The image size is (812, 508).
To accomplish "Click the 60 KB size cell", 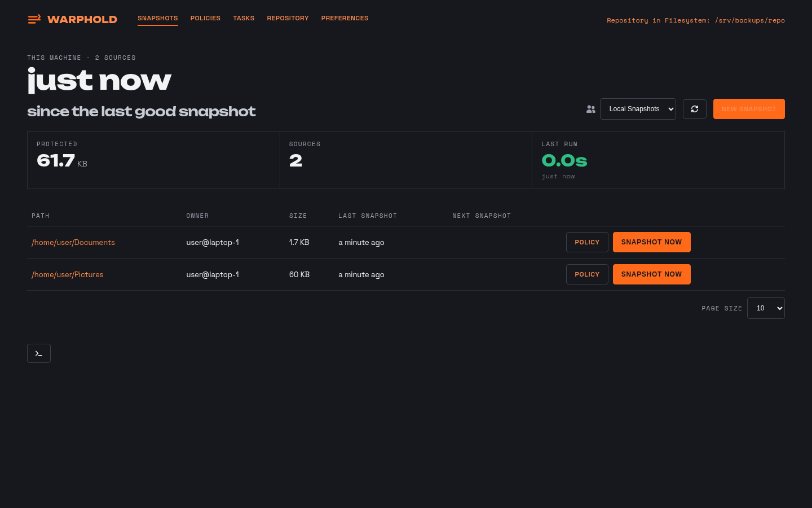I will coord(299,274).
